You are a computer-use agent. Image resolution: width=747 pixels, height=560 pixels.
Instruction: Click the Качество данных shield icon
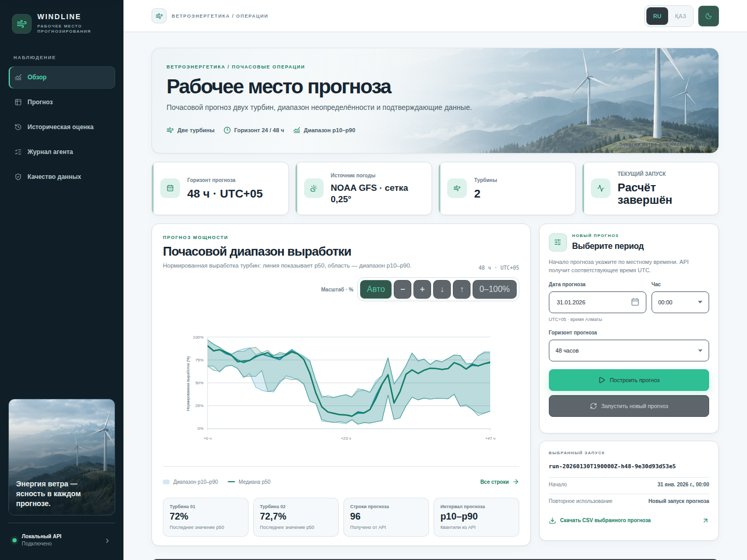point(18,177)
